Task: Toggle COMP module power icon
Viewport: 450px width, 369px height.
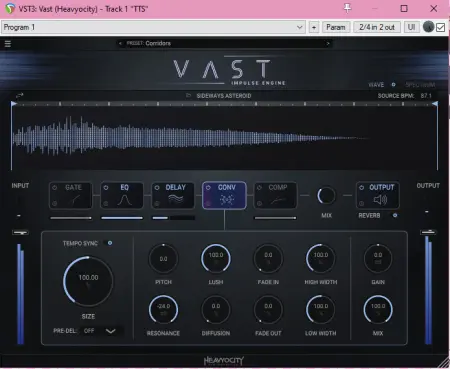Action: [x=259, y=188]
